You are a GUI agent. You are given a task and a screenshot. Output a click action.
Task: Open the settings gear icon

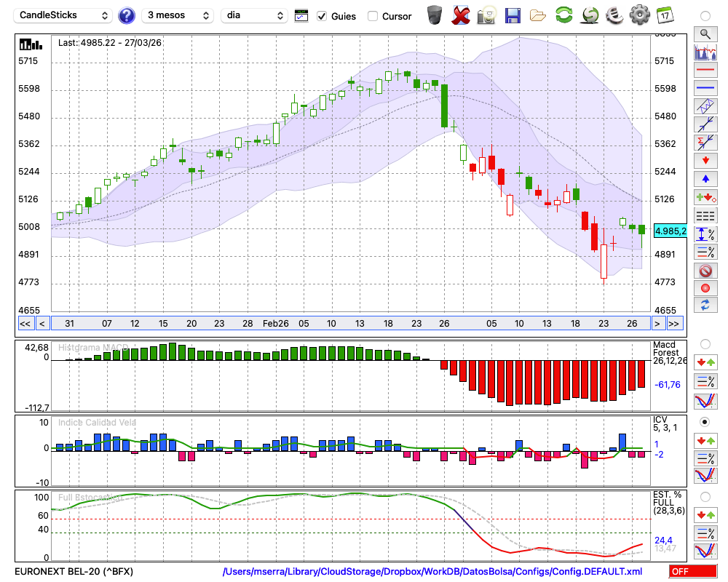click(x=639, y=15)
